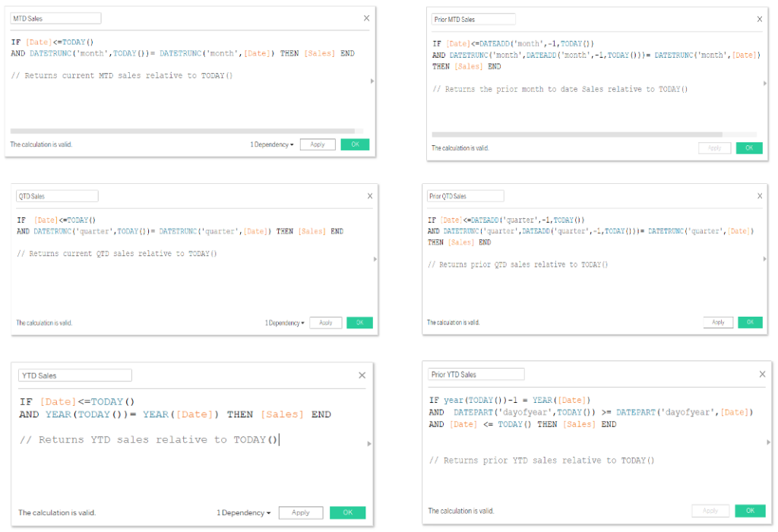This screenshot has height=532, width=778.
Task: Expand function list arrow in MTD Sales dialog
Action: click(372, 81)
